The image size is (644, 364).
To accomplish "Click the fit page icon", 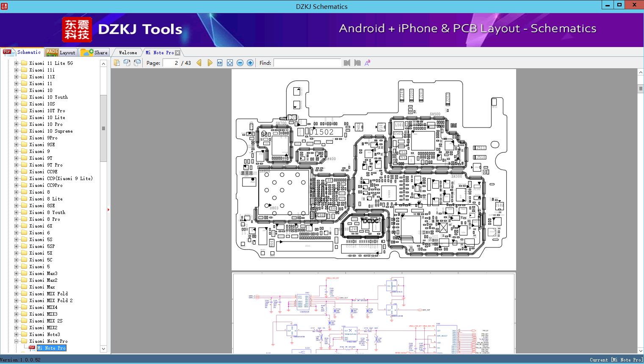I will [x=230, y=63].
